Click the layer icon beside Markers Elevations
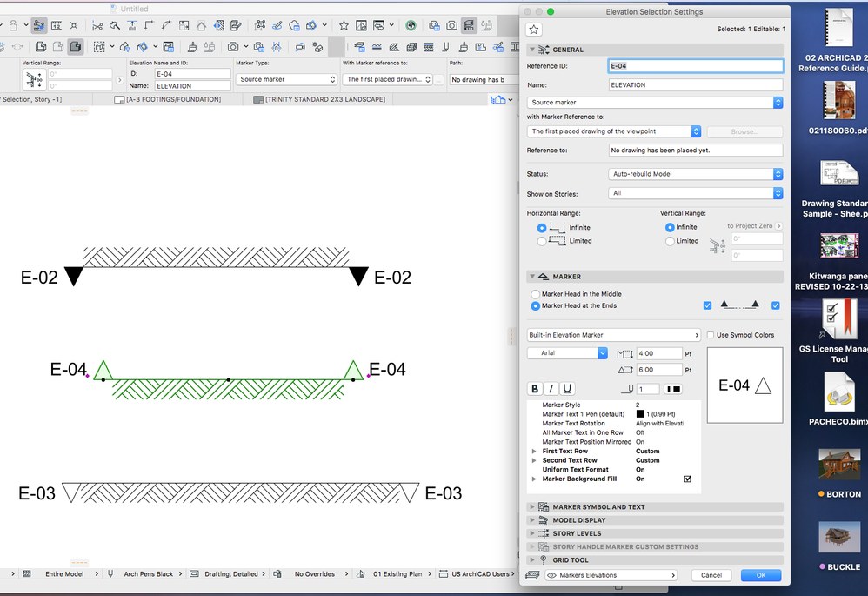868x596 pixels. pos(532,575)
